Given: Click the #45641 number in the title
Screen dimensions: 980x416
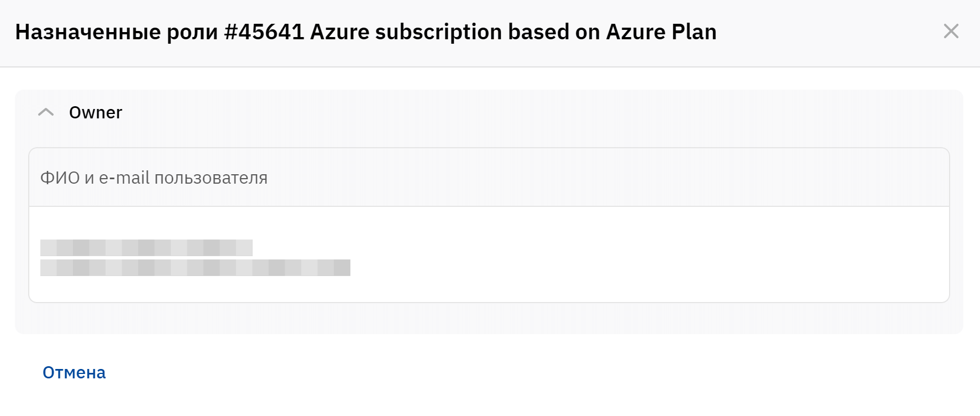Looking at the screenshot, I should (x=264, y=32).
